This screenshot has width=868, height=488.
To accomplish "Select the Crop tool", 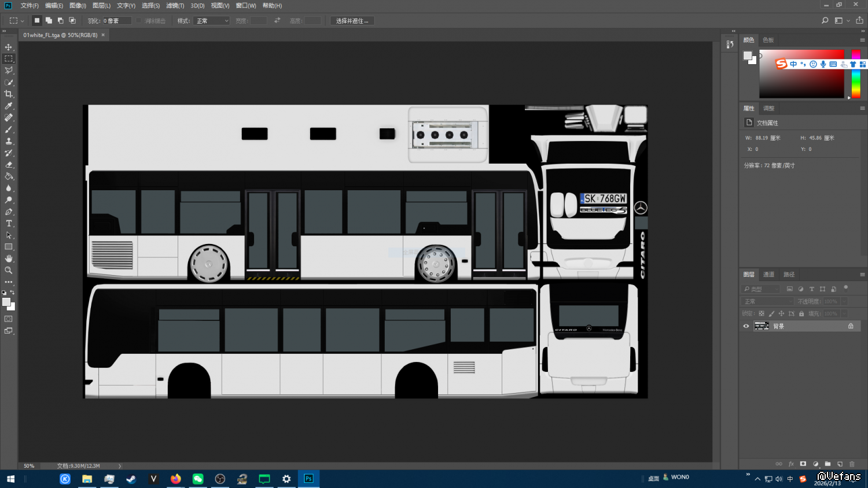I will pos(9,94).
